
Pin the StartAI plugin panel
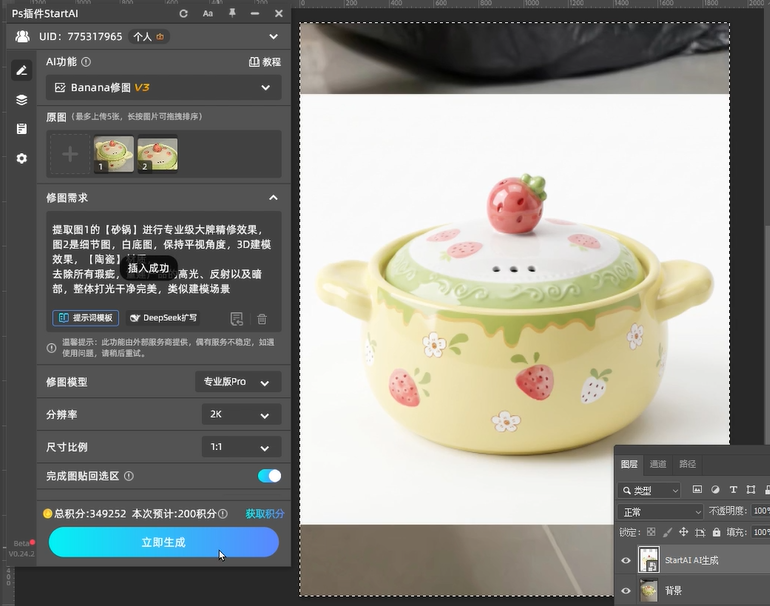(x=232, y=13)
